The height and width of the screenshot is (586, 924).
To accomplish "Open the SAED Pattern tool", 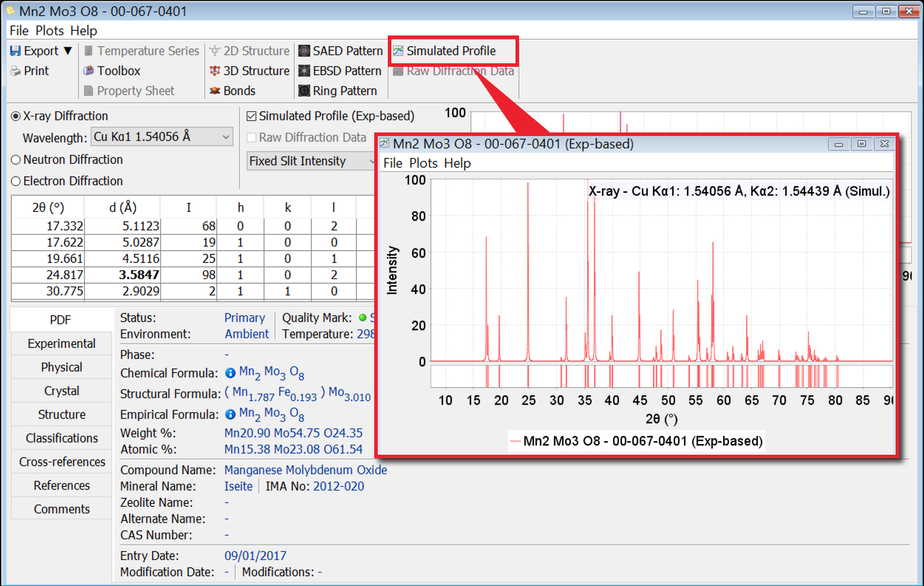I will 341,51.
